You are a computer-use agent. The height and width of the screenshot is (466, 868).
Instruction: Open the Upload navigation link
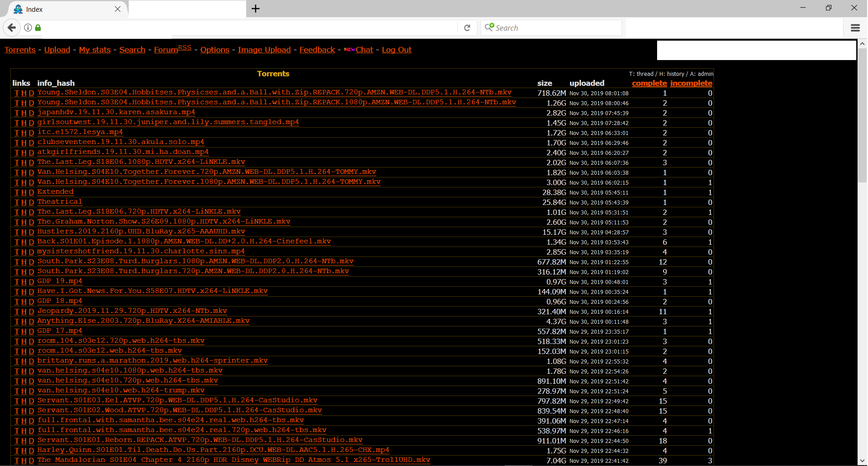tap(57, 50)
